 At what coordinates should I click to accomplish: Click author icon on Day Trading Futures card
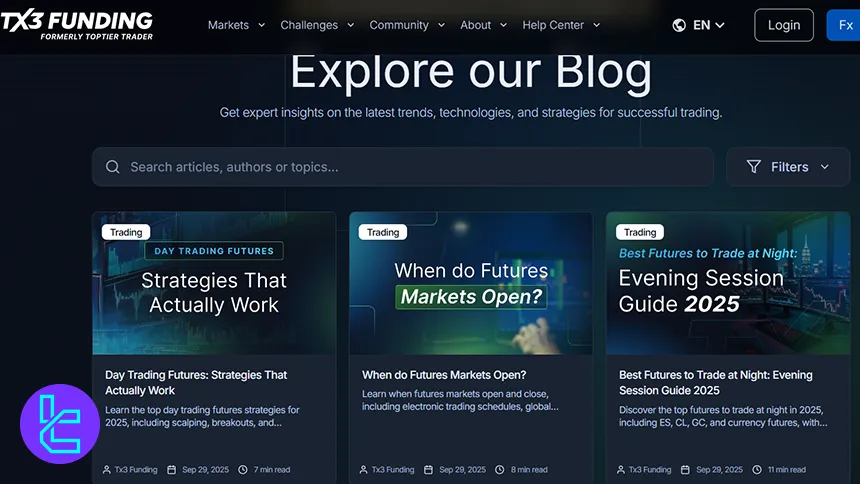(x=107, y=469)
